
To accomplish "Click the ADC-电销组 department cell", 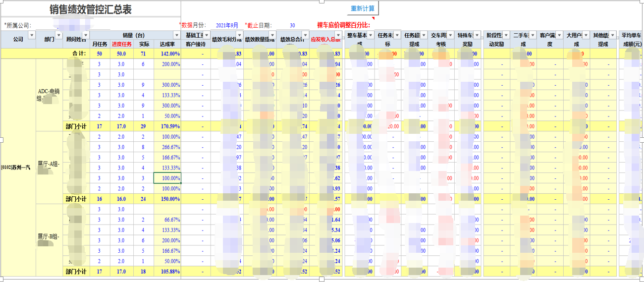I will pyautogui.click(x=50, y=95).
